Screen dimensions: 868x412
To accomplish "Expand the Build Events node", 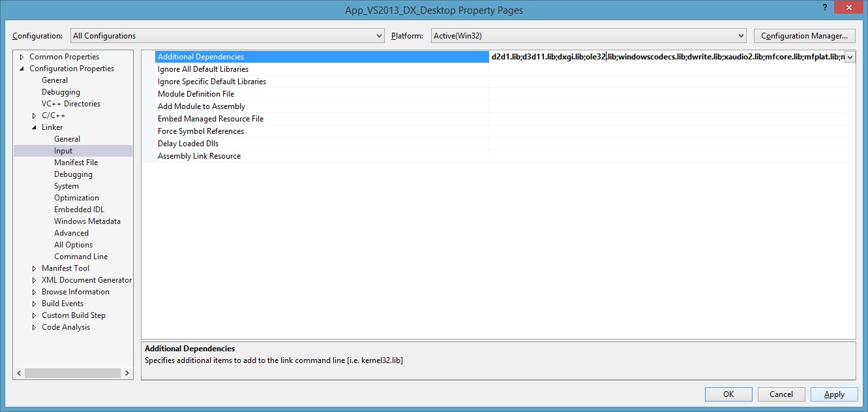I will 34,304.
